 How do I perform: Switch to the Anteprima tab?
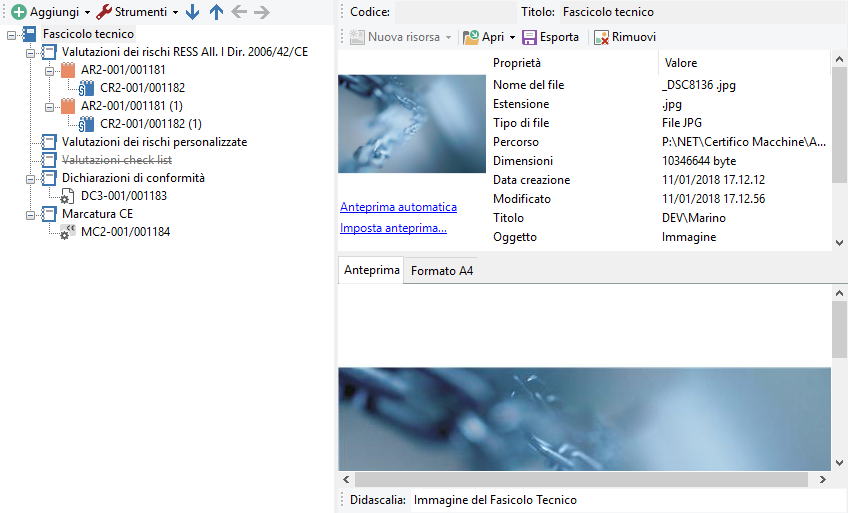[371, 271]
